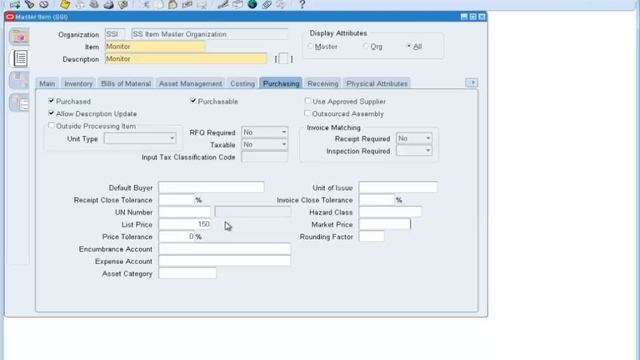Image resolution: width=640 pixels, height=360 pixels.
Task: Click the Hazard Class field
Action: tap(390, 212)
